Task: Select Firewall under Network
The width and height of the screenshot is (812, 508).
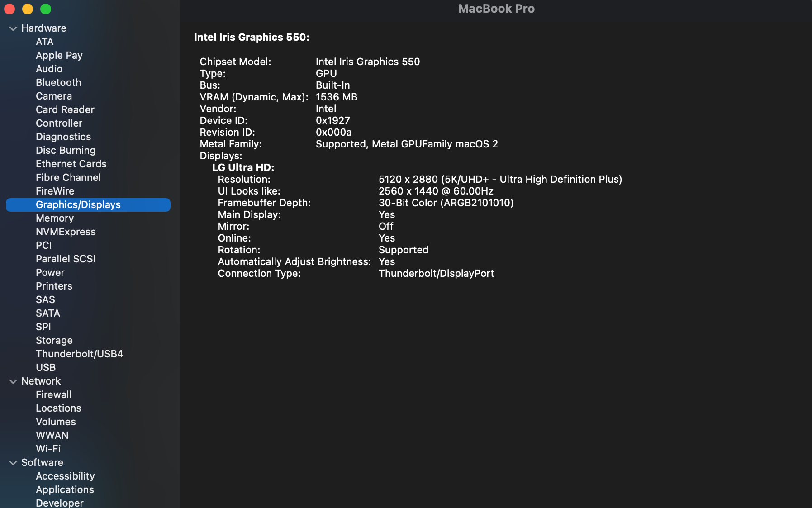Action: click(54, 394)
